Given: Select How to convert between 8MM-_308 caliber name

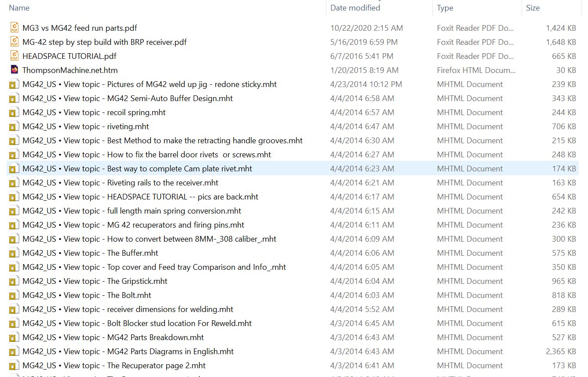Looking at the screenshot, I should tap(149, 239).
